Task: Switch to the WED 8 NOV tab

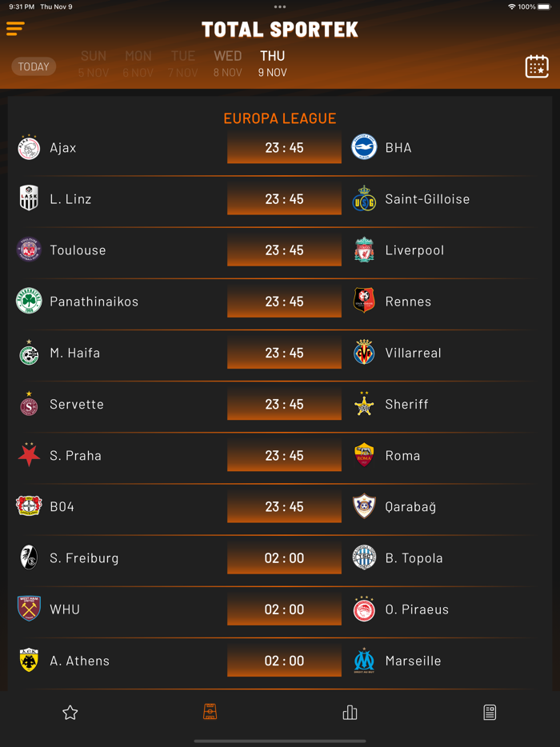Action: pos(227,64)
